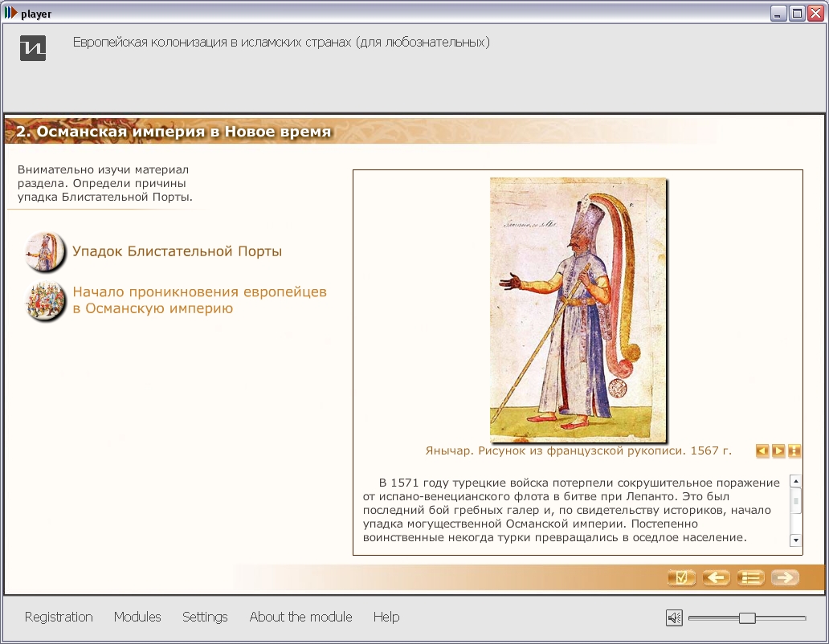Adjust the volume slider handle
The image size is (829, 644).
747,618
